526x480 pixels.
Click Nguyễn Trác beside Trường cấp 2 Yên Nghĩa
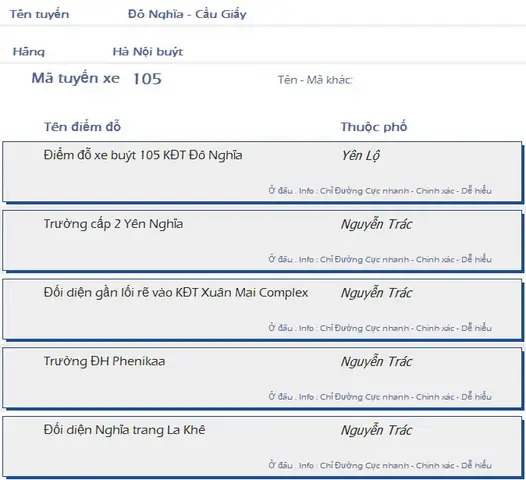click(376, 224)
